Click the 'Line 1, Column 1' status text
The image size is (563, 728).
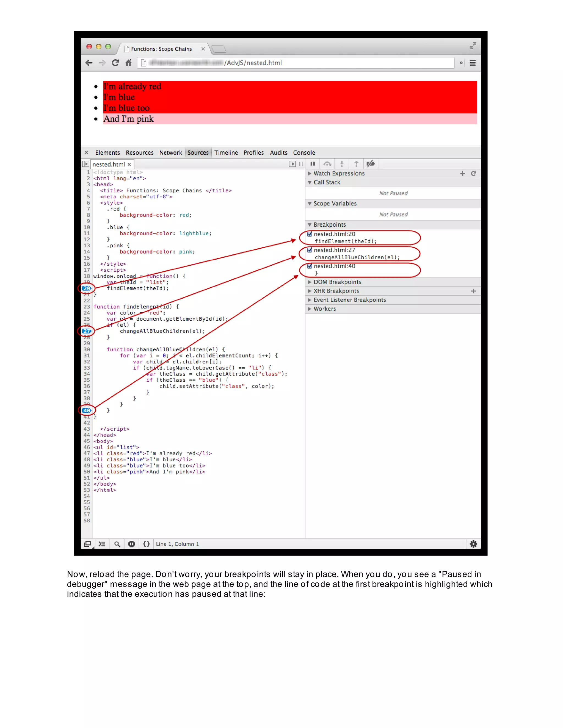(177, 544)
